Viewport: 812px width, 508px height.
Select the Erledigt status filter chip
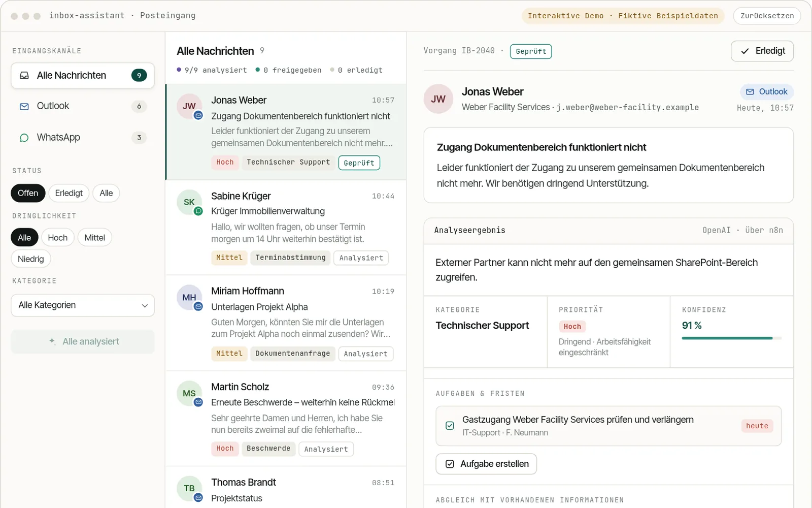(x=69, y=193)
